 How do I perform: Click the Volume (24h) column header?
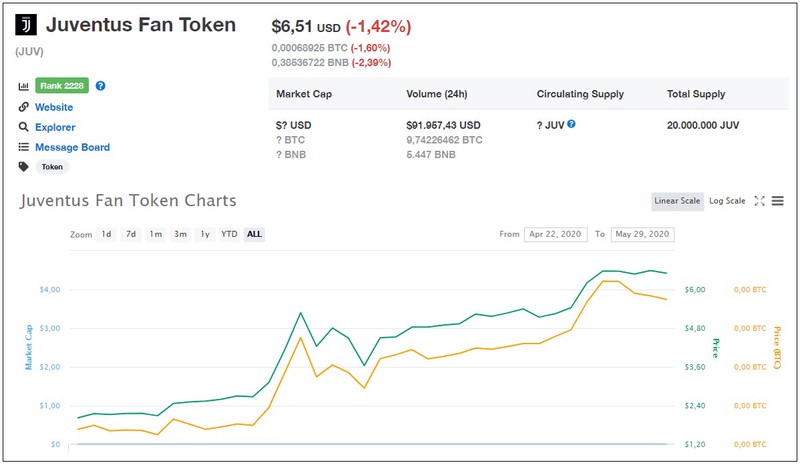pos(437,94)
